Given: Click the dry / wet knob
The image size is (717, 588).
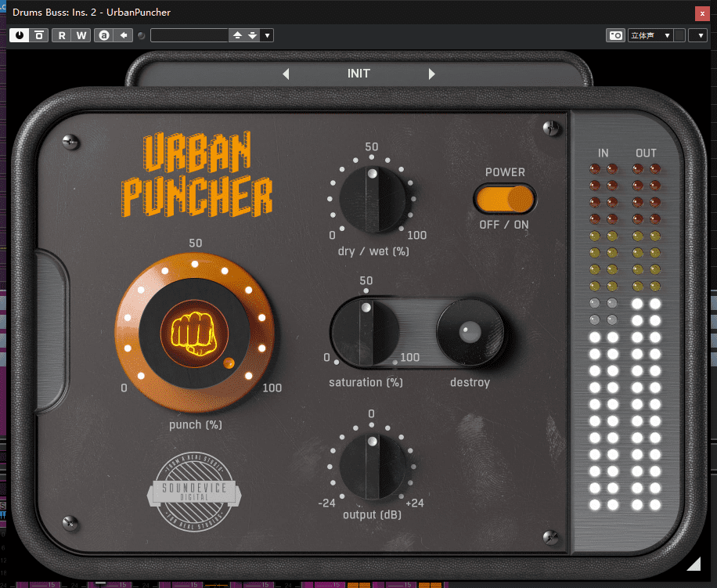Looking at the screenshot, I should [373, 200].
